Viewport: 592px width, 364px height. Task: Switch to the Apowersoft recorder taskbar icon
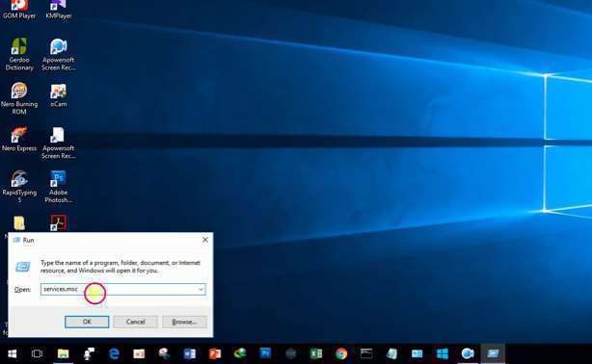(468, 353)
